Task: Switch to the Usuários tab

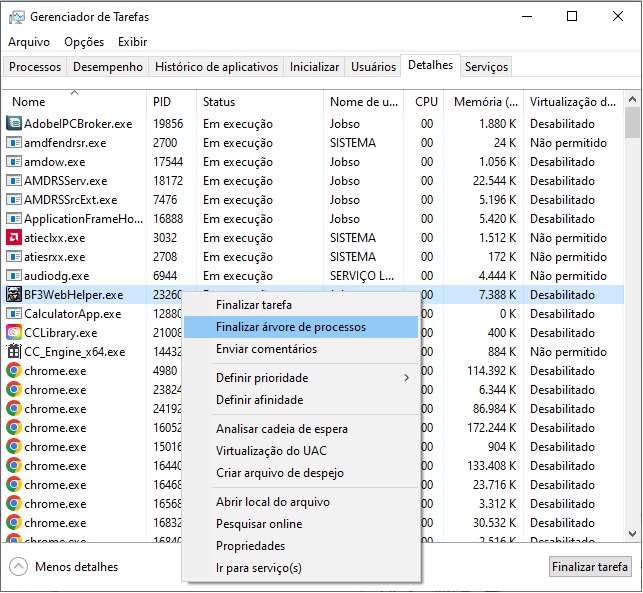Action: [373, 66]
